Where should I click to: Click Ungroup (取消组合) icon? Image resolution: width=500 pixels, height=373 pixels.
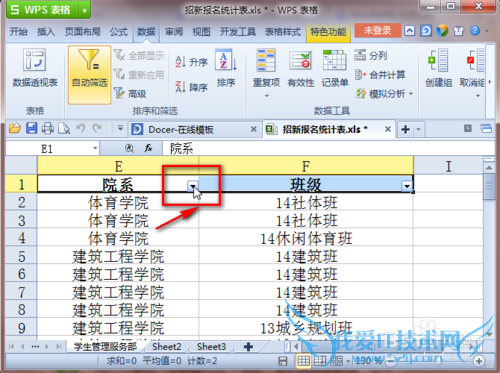(x=476, y=60)
